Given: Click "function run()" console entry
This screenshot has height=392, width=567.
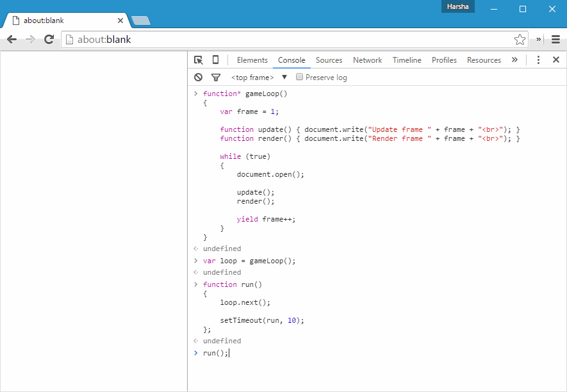Looking at the screenshot, I should tap(232, 284).
